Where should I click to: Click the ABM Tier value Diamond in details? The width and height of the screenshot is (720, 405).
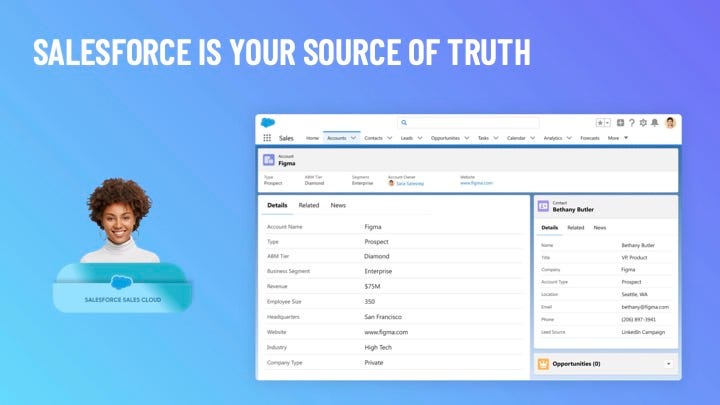point(377,256)
